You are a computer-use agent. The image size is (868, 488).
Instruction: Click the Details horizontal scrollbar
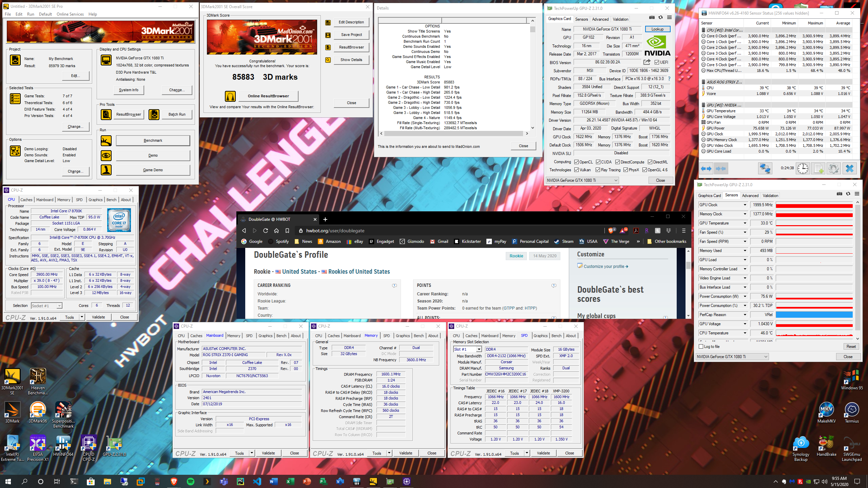pyautogui.click(x=454, y=134)
